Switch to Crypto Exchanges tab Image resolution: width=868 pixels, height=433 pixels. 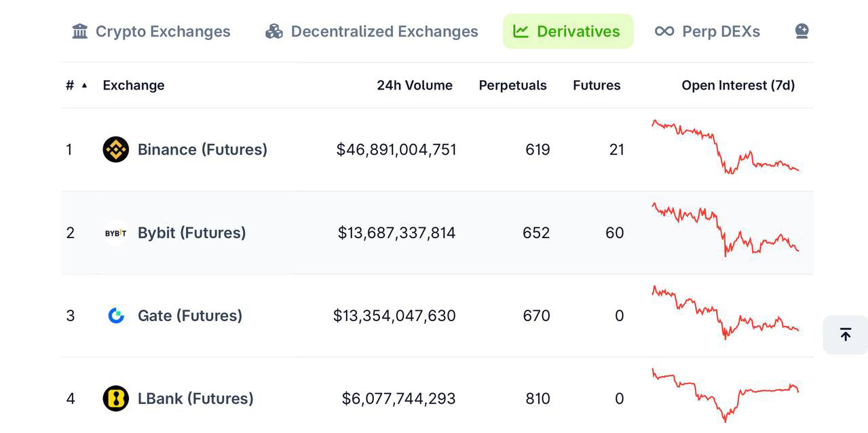point(162,31)
